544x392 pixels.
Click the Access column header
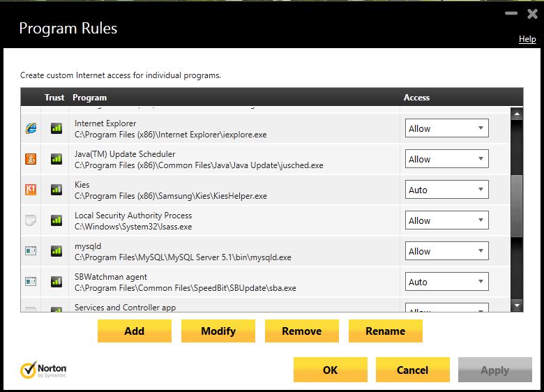(x=416, y=98)
